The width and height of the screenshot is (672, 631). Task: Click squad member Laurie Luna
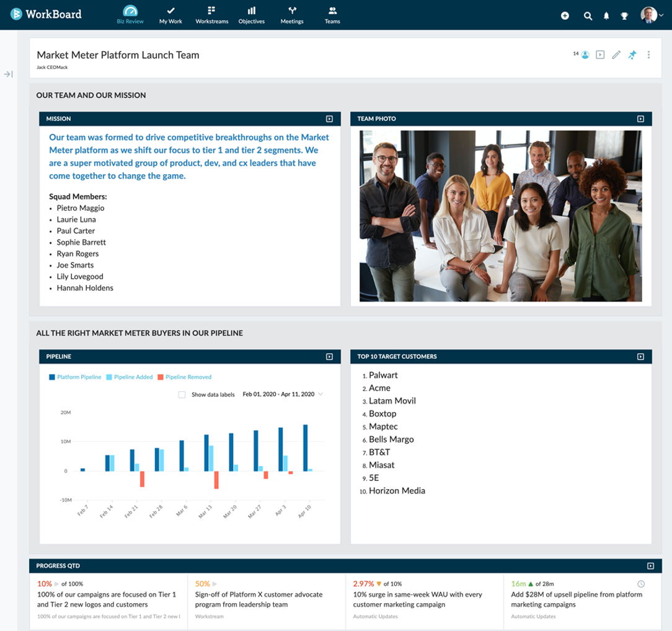tap(76, 219)
